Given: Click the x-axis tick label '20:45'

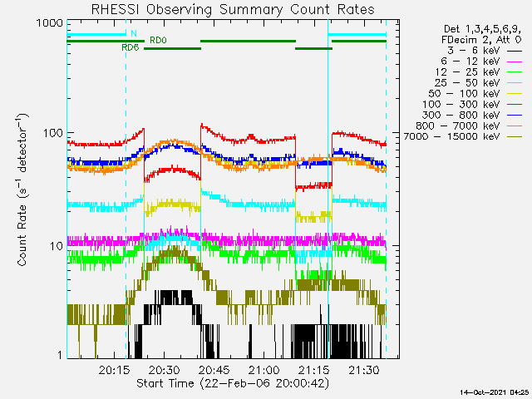Looking at the screenshot, I should pos(214,370).
